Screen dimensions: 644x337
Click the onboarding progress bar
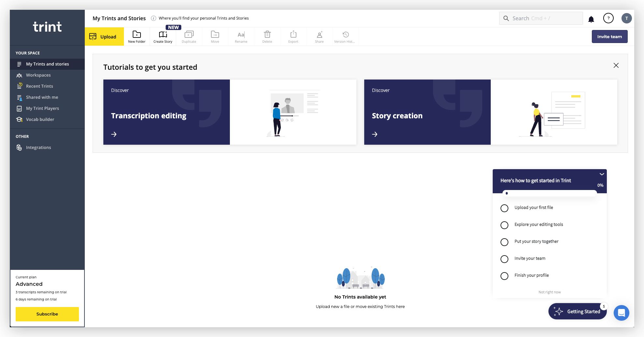tap(550, 193)
